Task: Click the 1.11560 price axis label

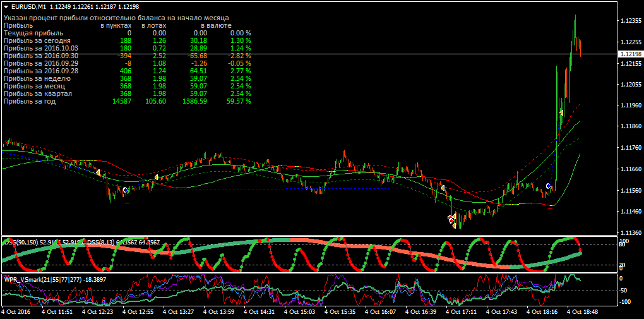Action: coord(631,190)
